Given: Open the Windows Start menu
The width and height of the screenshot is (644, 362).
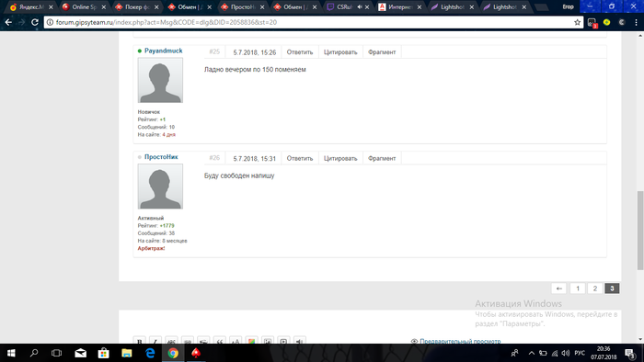Looking at the screenshot, I should click(11, 353).
